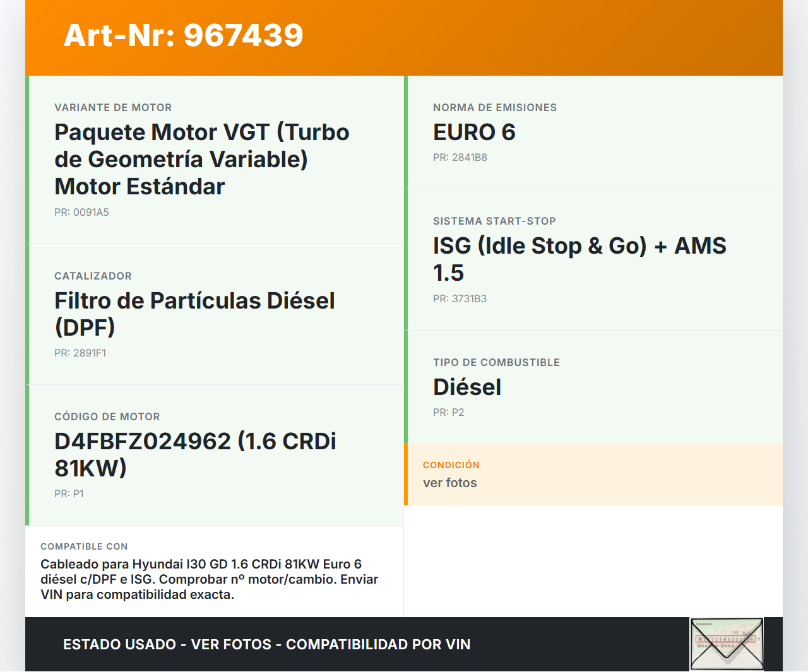Click the EURO 6 emissions value
The width and height of the screenshot is (808, 672).
(474, 133)
